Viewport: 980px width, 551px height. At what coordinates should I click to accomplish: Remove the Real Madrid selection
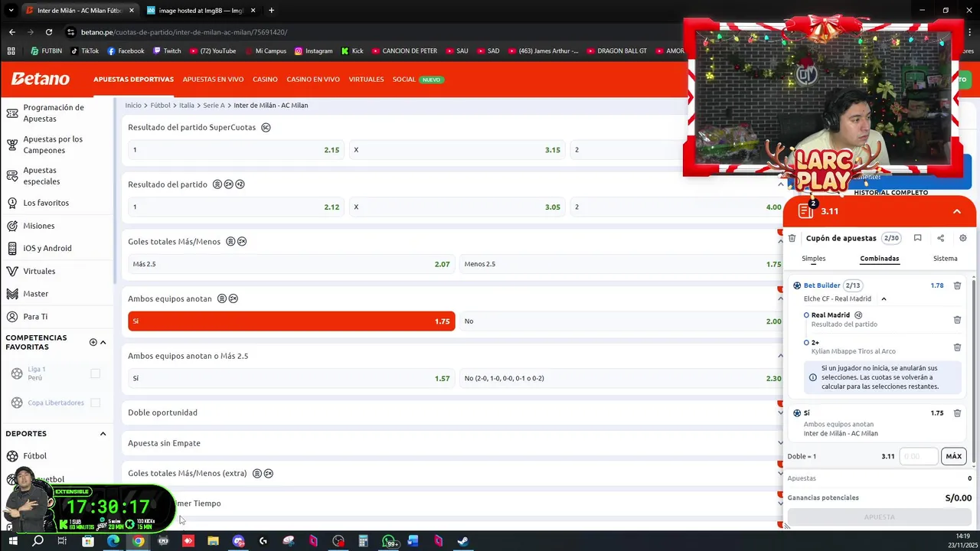(x=957, y=319)
